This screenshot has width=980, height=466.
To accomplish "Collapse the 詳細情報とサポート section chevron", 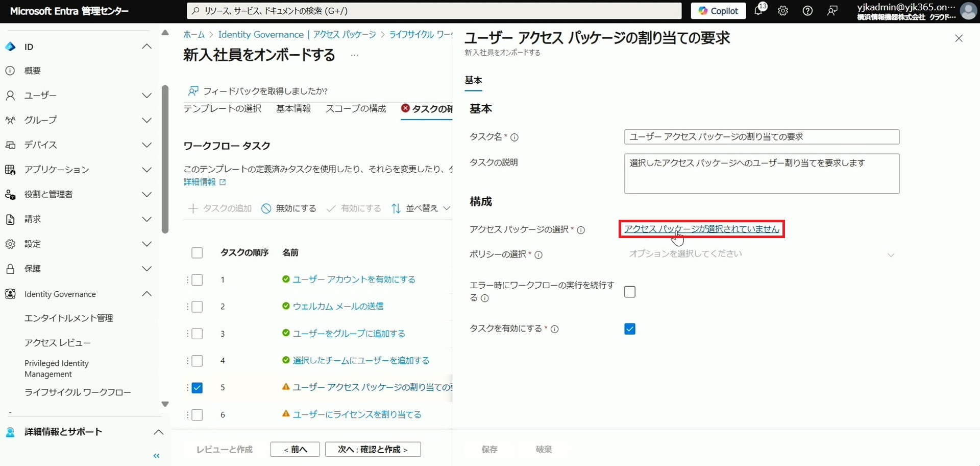I will pos(159,432).
